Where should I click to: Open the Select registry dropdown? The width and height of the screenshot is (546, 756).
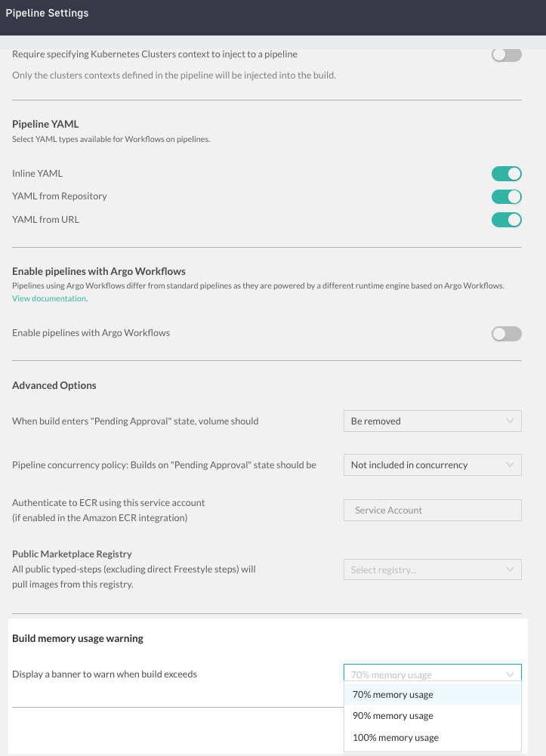(x=432, y=570)
